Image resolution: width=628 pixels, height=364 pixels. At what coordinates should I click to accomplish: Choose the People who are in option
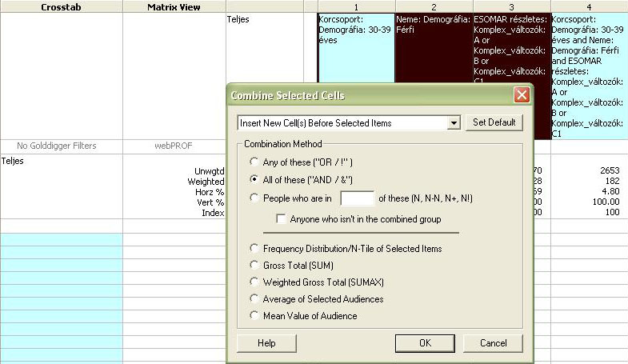tap(254, 198)
